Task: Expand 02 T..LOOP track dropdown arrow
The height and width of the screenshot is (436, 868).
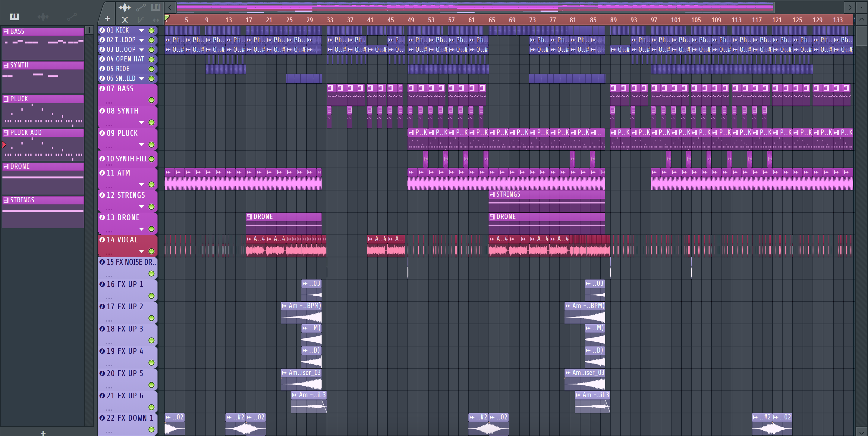Action: [142, 40]
